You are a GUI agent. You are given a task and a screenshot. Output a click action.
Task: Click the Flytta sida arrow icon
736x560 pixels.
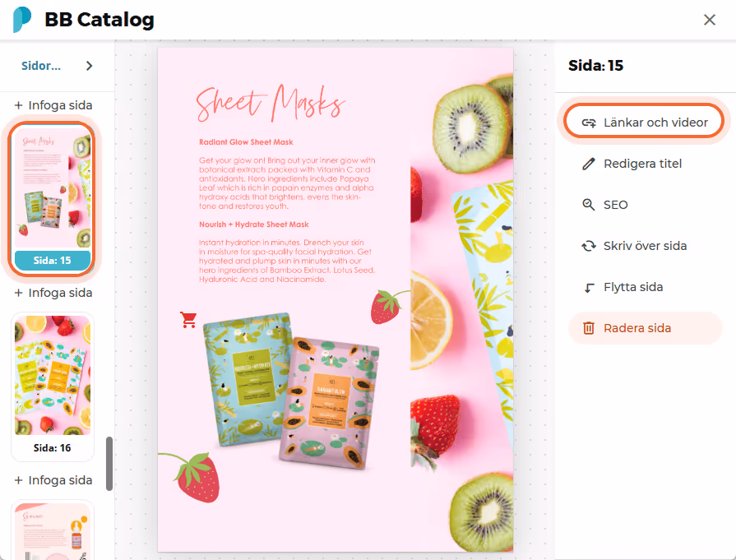[x=589, y=287]
